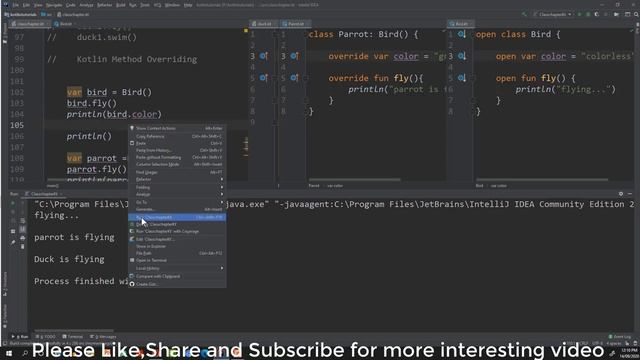Choose Run with Coverage in context menu

177,231
